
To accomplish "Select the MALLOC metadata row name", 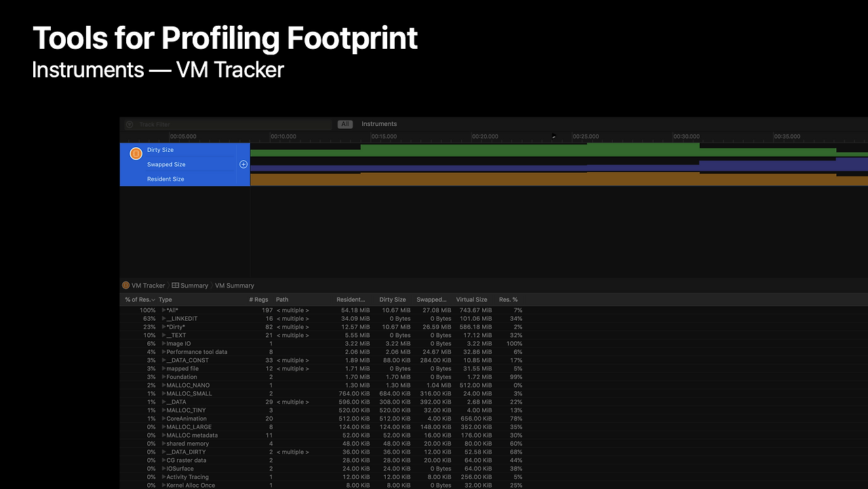I will (193, 435).
